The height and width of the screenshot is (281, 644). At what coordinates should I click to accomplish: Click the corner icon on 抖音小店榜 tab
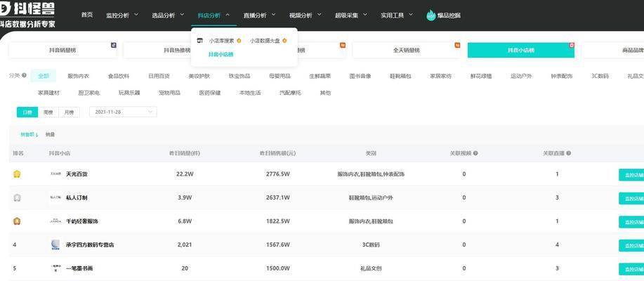coord(571,45)
